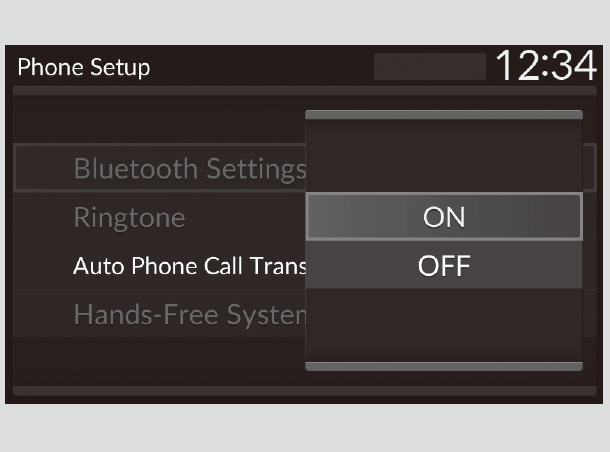Choose OFF in the popup list
The width and height of the screenshot is (610, 452).
pos(443,266)
